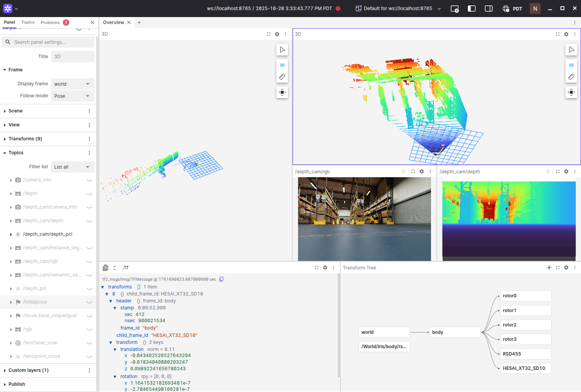Toggle visibility of /camera_info topic
Viewport: 581px width, 392px height.
coord(89,180)
